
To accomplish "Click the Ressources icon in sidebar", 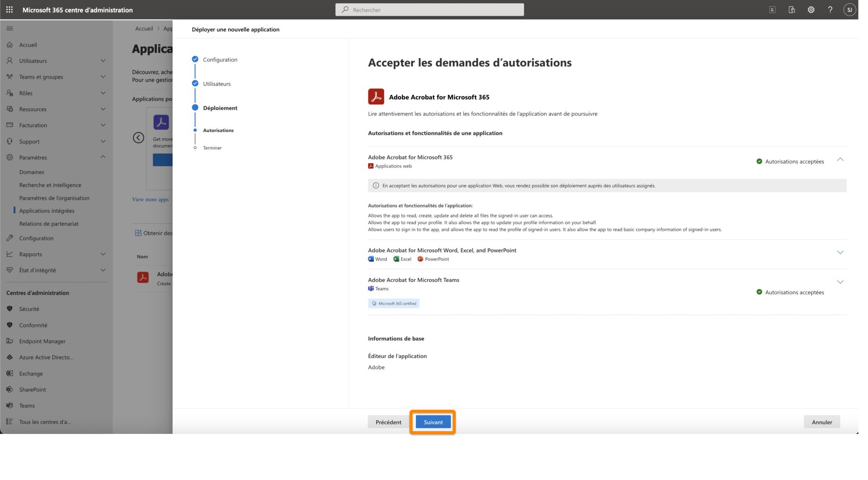I will pos(9,109).
